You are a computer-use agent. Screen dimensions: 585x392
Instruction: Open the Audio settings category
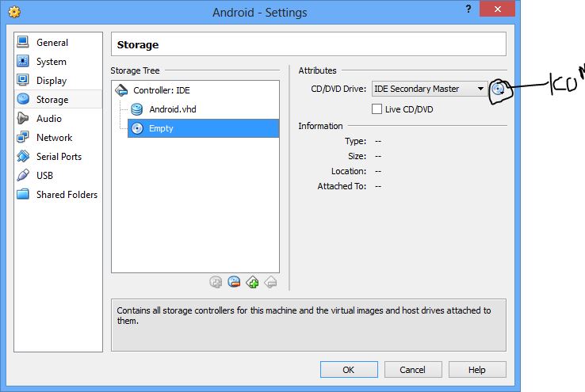58,119
